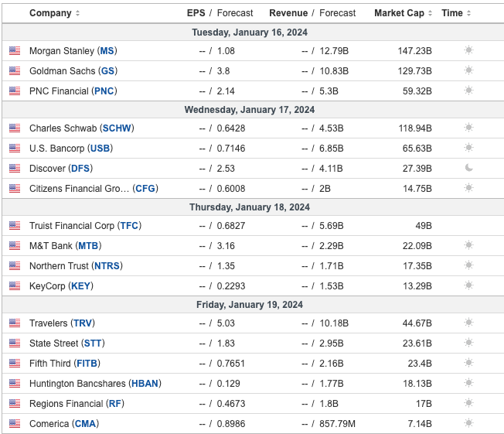
Task: Click the US flag beside Truist Financial Corp
Action: [x=15, y=226]
